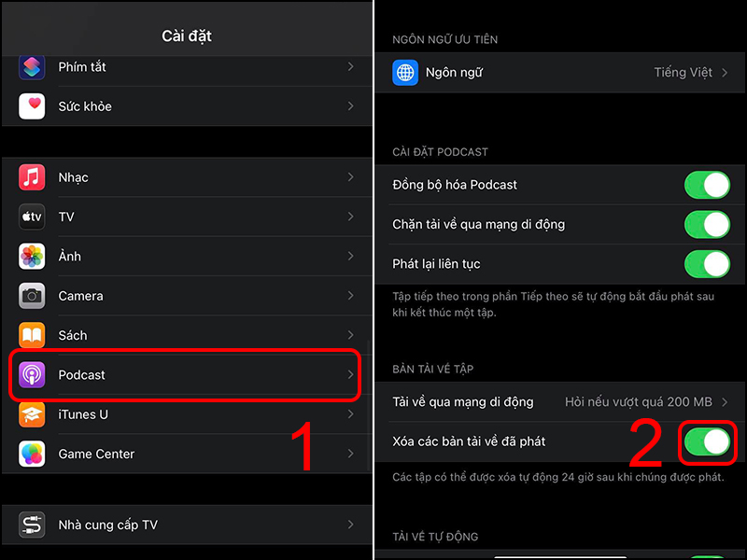The image size is (747, 560).
Task: Tap the blue globe Ngôn ngữ icon
Action: [405, 73]
